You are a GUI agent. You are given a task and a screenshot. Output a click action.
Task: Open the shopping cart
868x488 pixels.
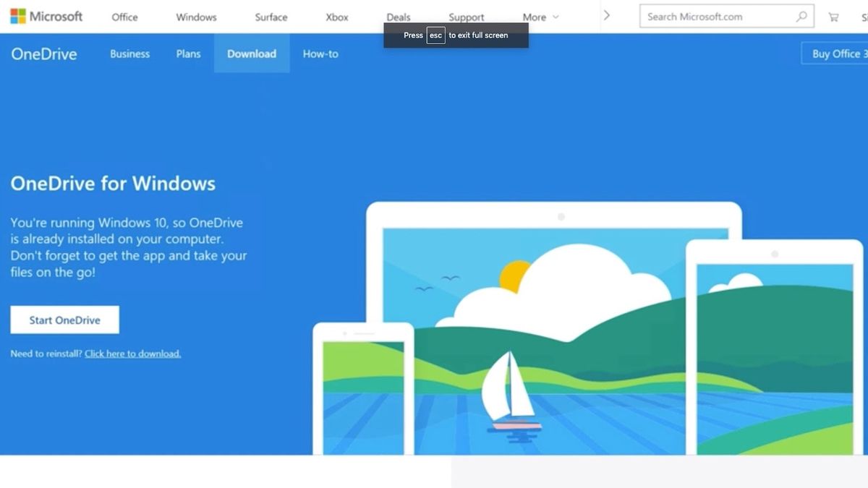tap(833, 16)
